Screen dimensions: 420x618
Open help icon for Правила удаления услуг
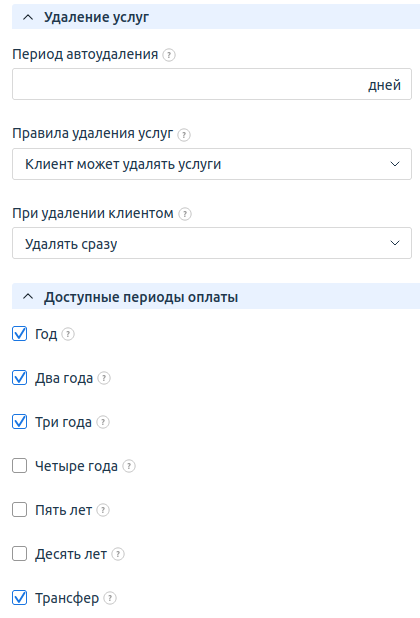pos(184,135)
